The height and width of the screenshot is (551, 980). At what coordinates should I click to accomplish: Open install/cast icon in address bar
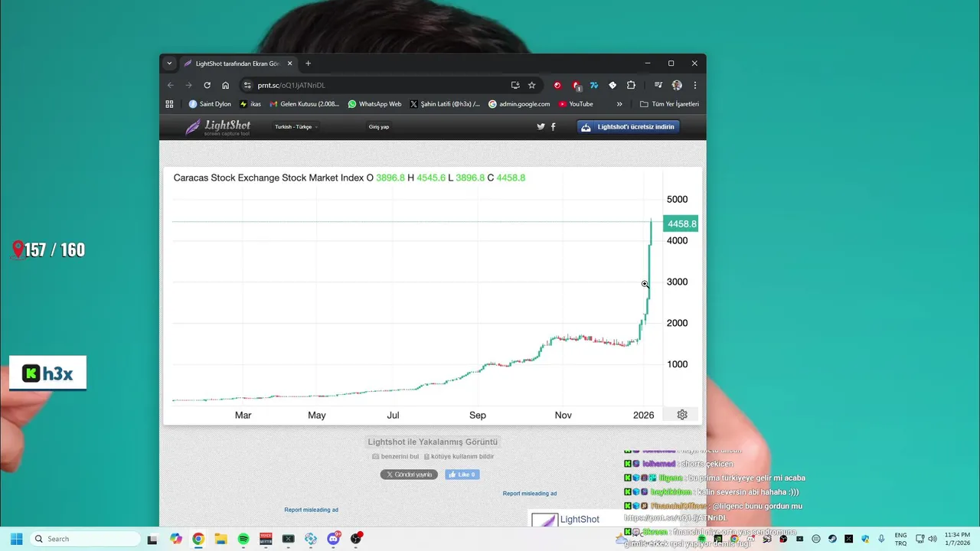pos(515,85)
